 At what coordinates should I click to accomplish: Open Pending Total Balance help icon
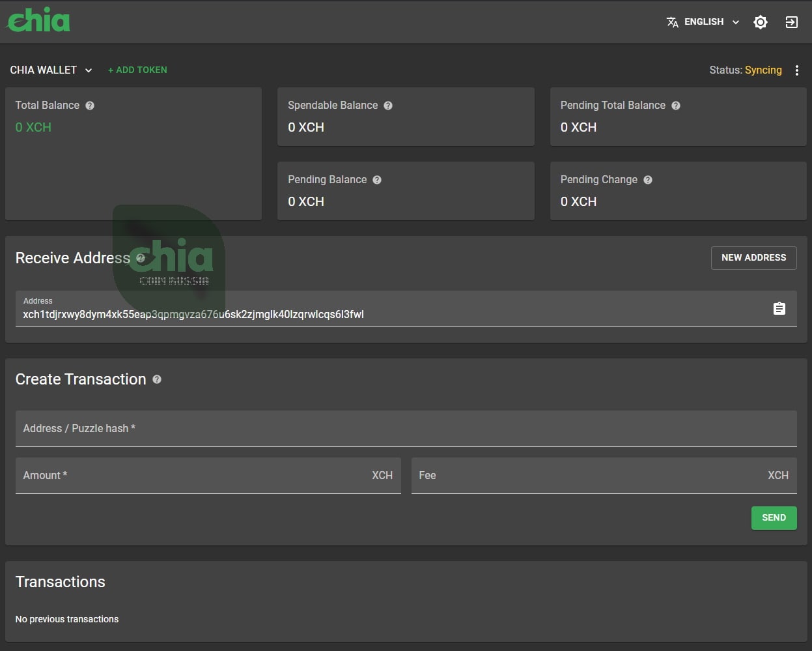click(x=676, y=106)
